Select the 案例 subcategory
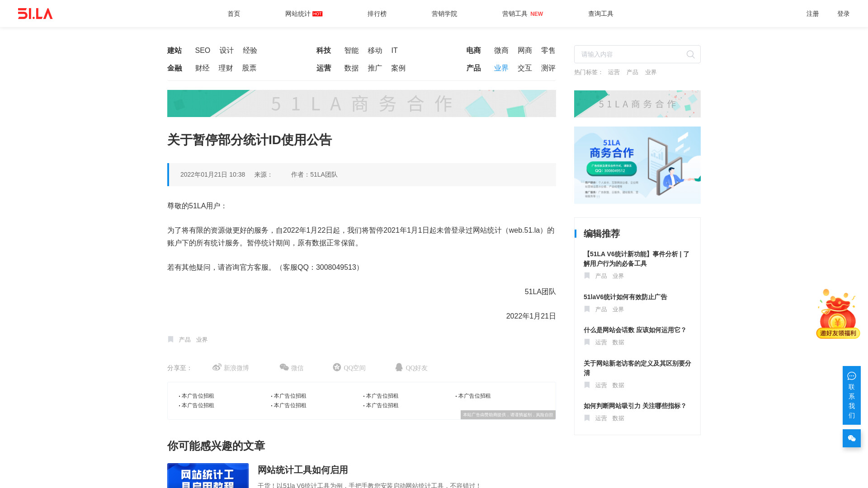Image resolution: width=868 pixels, height=488 pixels. click(399, 68)
